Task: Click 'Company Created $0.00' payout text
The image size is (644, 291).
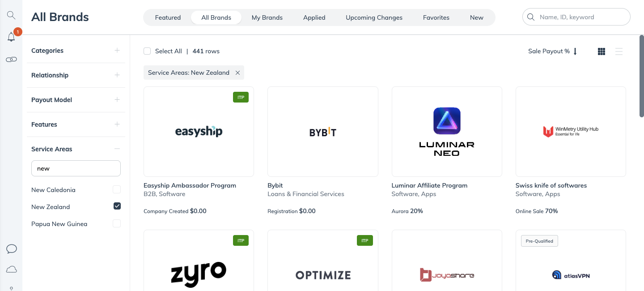Action: click(175, 211)
